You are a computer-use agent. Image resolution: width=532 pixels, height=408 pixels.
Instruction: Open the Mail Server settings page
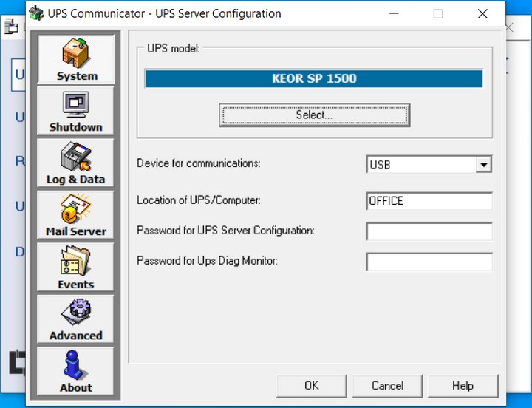click(75, 215)
